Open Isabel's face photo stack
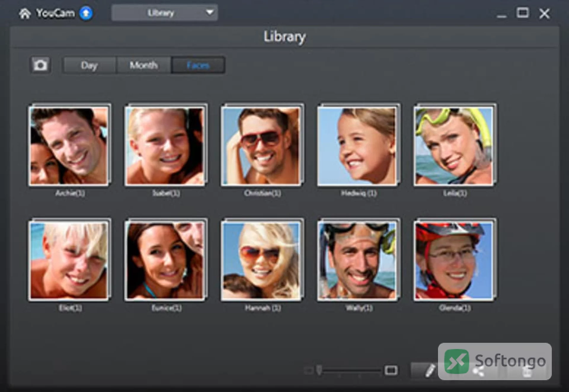 point(166,145)
